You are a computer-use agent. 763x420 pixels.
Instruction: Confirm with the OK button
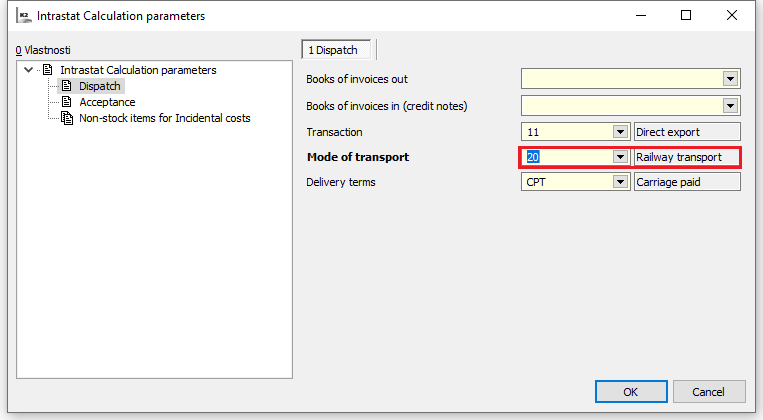click(x=630, y=391)
